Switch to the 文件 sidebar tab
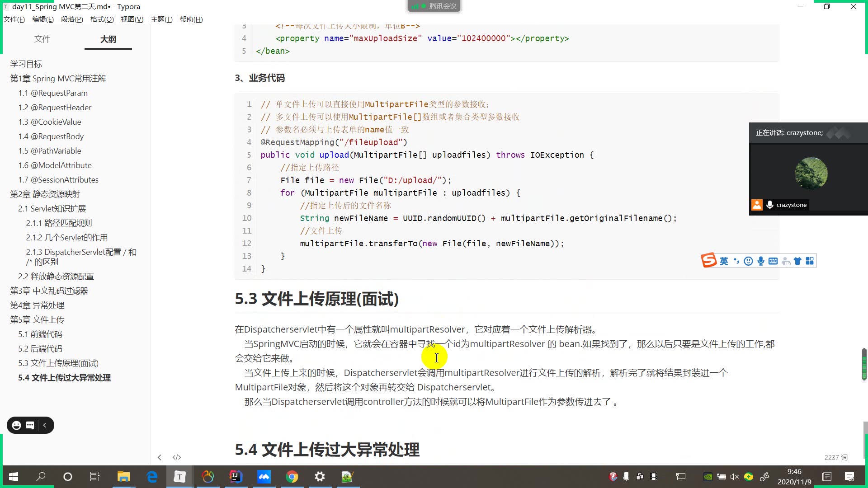 (42, 39)
